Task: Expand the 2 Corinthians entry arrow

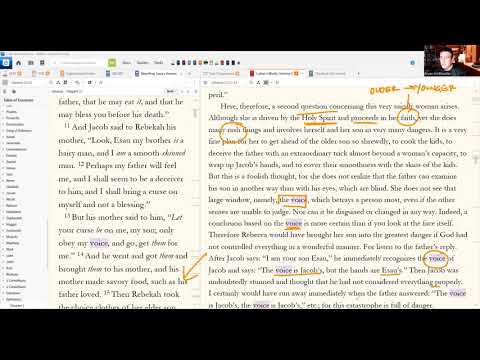Action: (4, 287)
